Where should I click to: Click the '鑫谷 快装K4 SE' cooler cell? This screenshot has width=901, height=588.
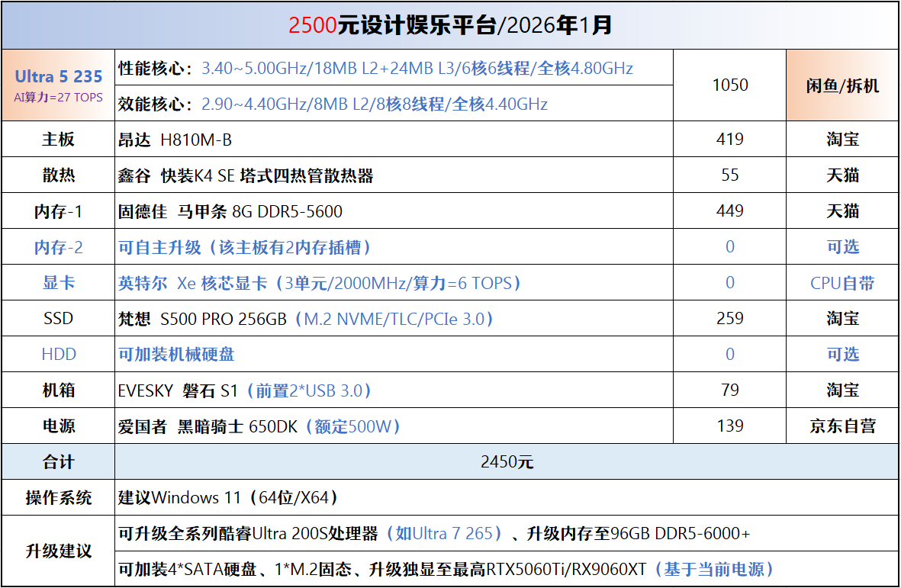[x=394, y=175]
